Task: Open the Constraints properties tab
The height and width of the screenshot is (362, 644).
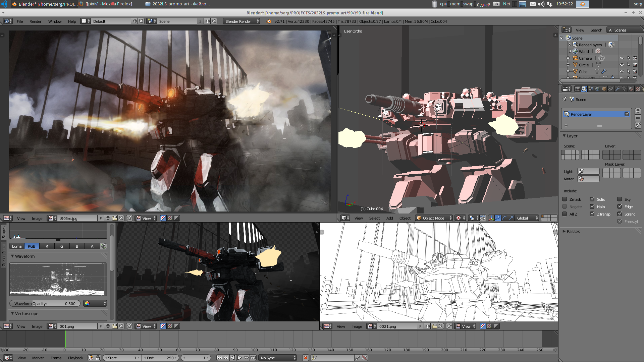Action: pyautogui.click(x=611, y=89)
